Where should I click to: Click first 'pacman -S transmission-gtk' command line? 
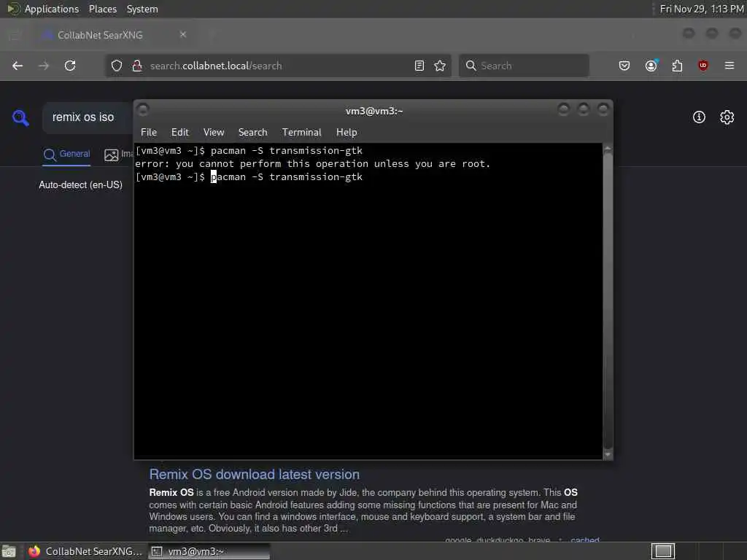[x=249, y=150]
